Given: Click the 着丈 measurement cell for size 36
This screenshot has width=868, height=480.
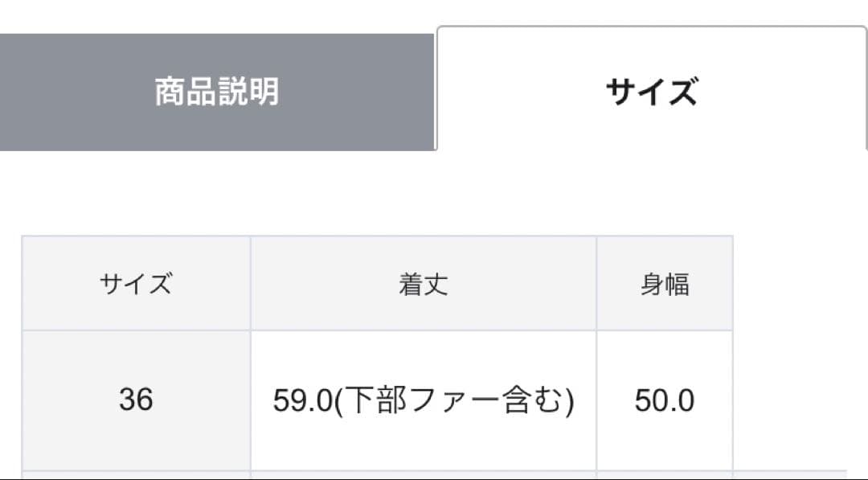Looking at the screenshot, I should pos(423,400).
